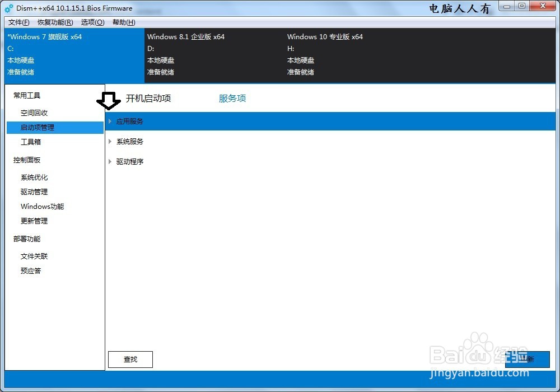Click the 刷新 button at bottom right
The width and height of the screenshot is (560, 392).
click(527, 359)
